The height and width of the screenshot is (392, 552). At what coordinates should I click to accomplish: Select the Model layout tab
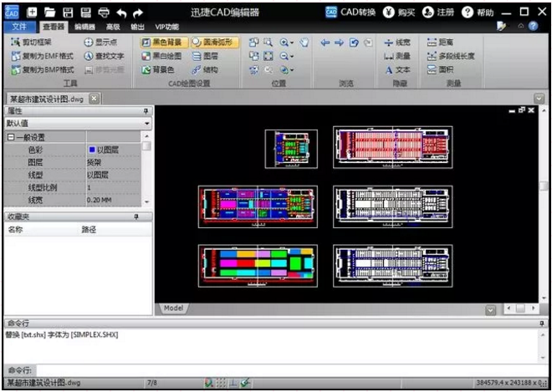[174, 308]
